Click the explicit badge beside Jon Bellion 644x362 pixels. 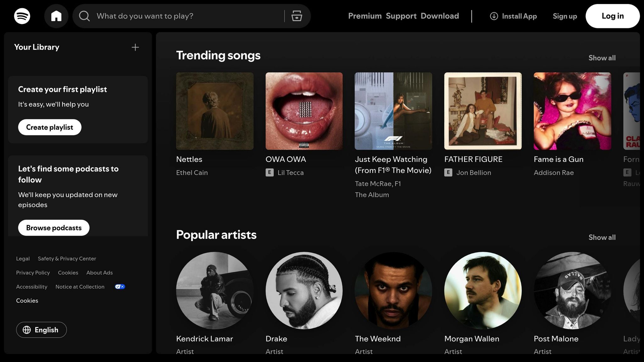point(448,173)
